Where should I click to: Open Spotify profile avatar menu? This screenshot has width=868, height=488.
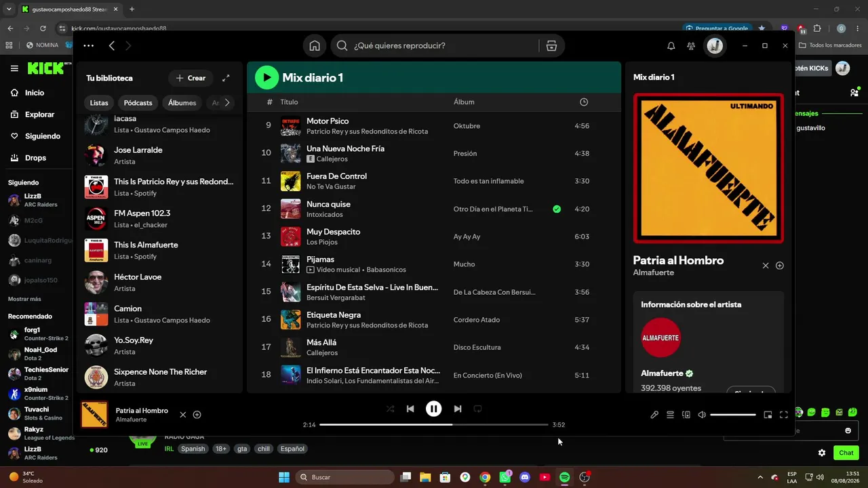tap(715, 45)
